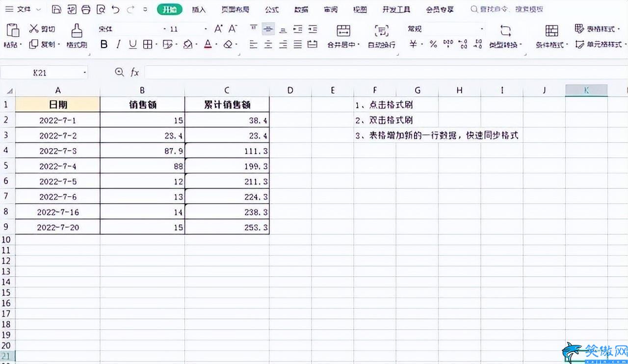The height and width of the screenshot is (364, 628).
Task: Click the justify alignment icon
Action: [298, 44]
